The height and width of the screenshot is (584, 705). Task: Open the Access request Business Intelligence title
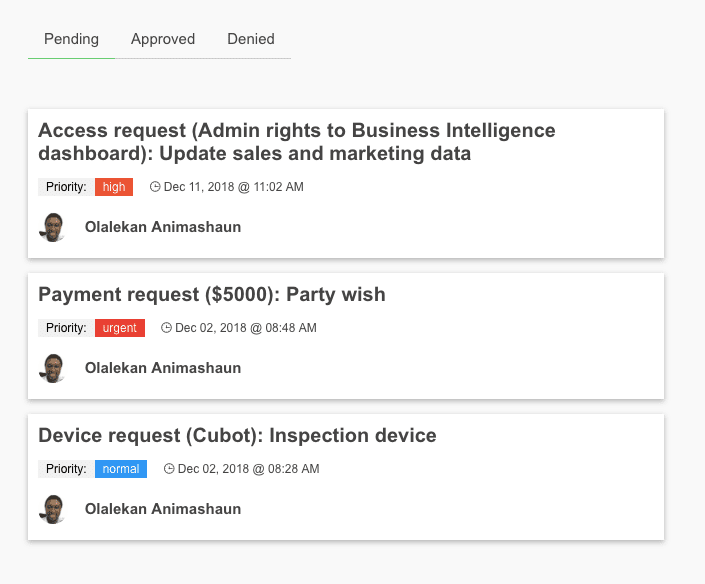[296, 142]
